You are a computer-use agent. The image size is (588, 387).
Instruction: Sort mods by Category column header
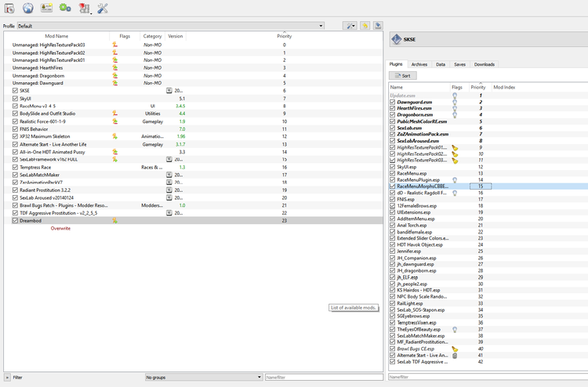(x=152, y=36)
